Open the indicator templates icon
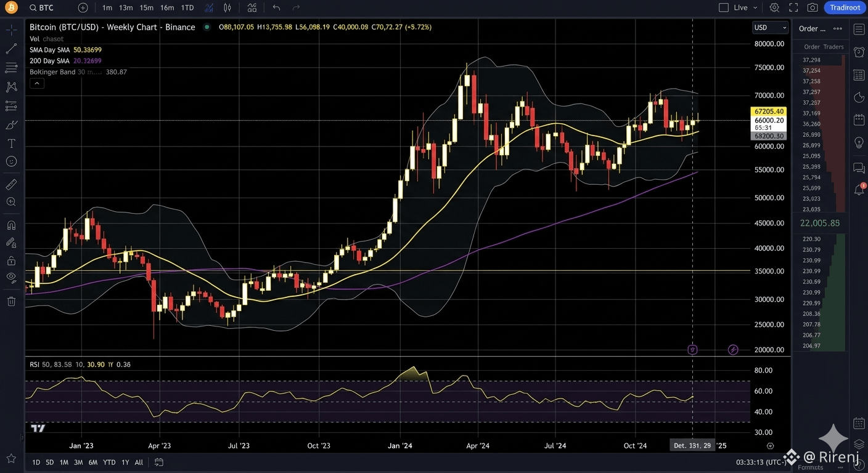 (x=252, y=8)
